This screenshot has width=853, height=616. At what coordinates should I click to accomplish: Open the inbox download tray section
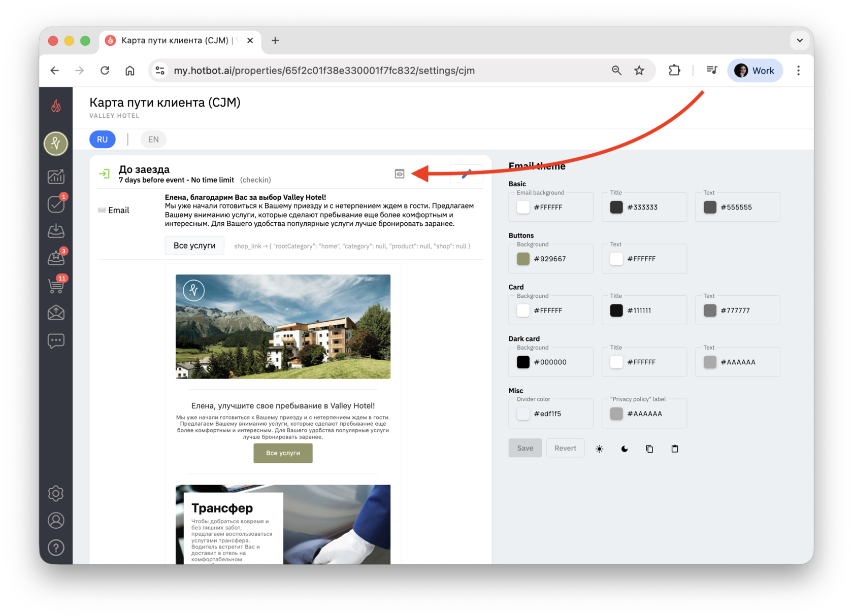(x=56, y=231)
